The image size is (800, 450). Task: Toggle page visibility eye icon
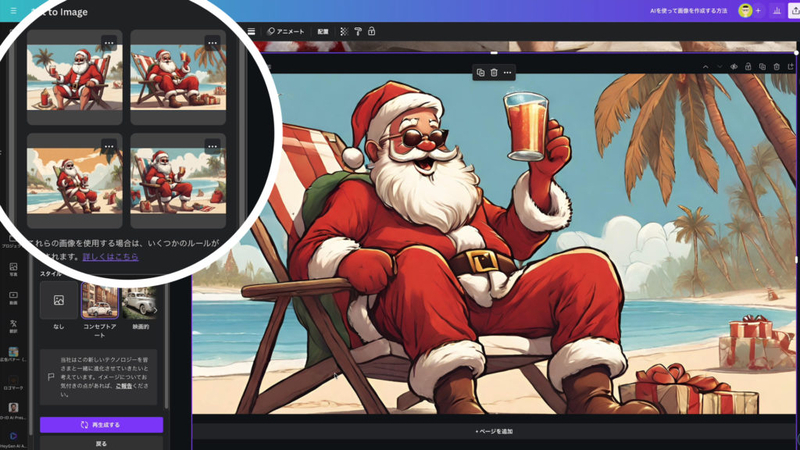pyautogui.click(x=734, y=67)
